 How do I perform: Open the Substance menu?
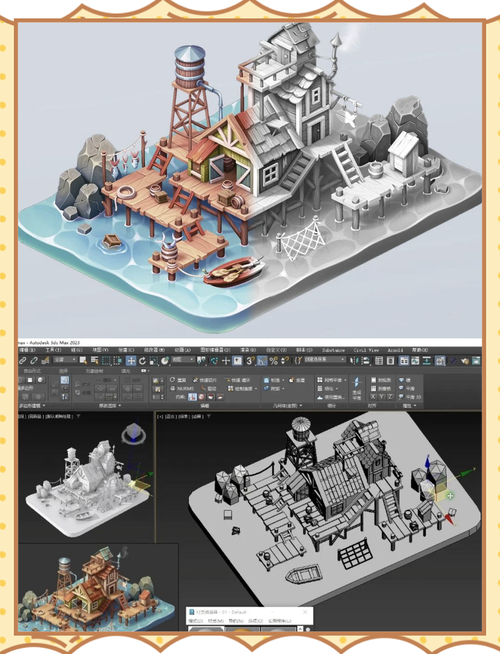(x=333, y=350)
